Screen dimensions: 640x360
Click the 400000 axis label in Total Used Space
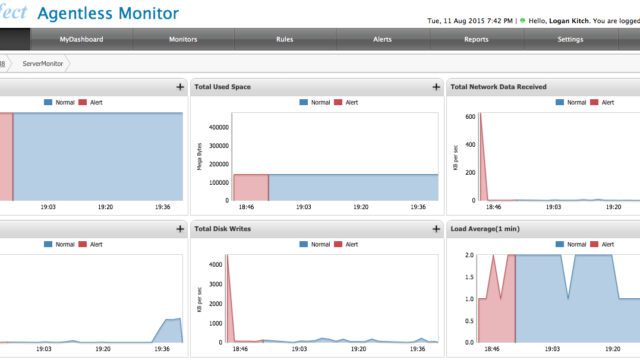tap(219, 127)
